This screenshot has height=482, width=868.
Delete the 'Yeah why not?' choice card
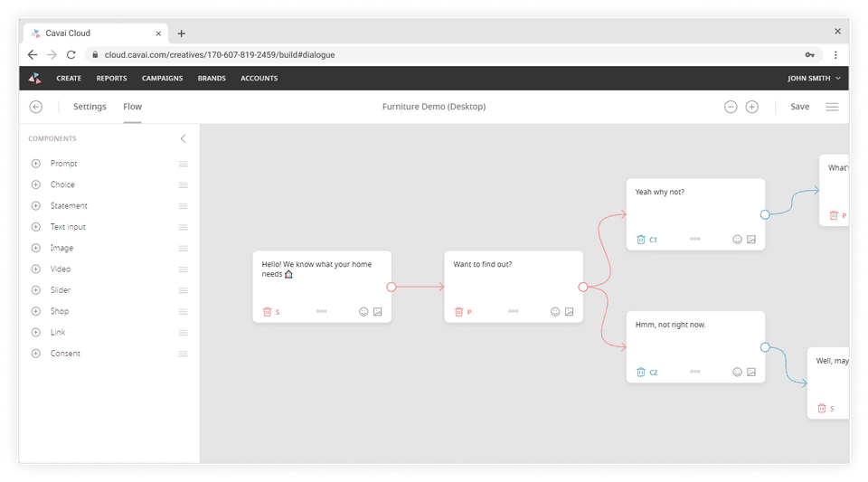click(641, 240)
